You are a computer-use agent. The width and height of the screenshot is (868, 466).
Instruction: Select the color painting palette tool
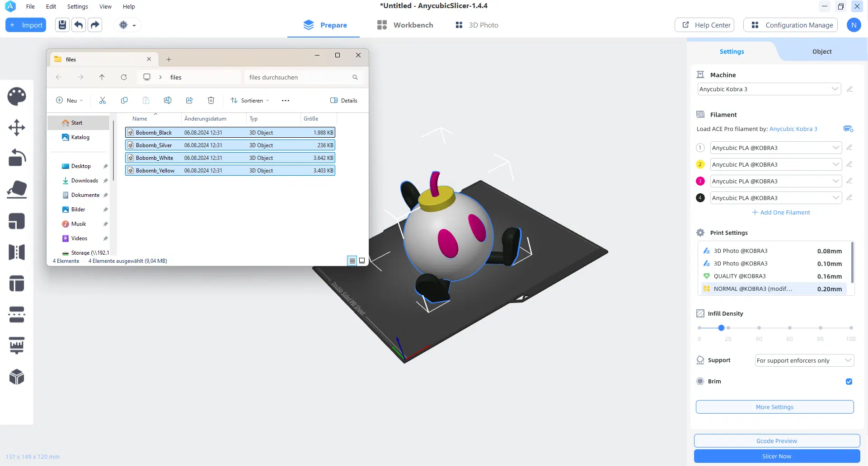click(x=17, y=96)
